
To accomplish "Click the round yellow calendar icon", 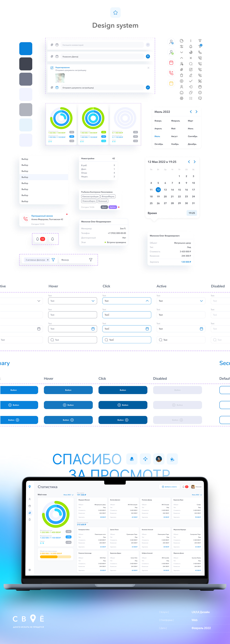I will tap(171, 84).
